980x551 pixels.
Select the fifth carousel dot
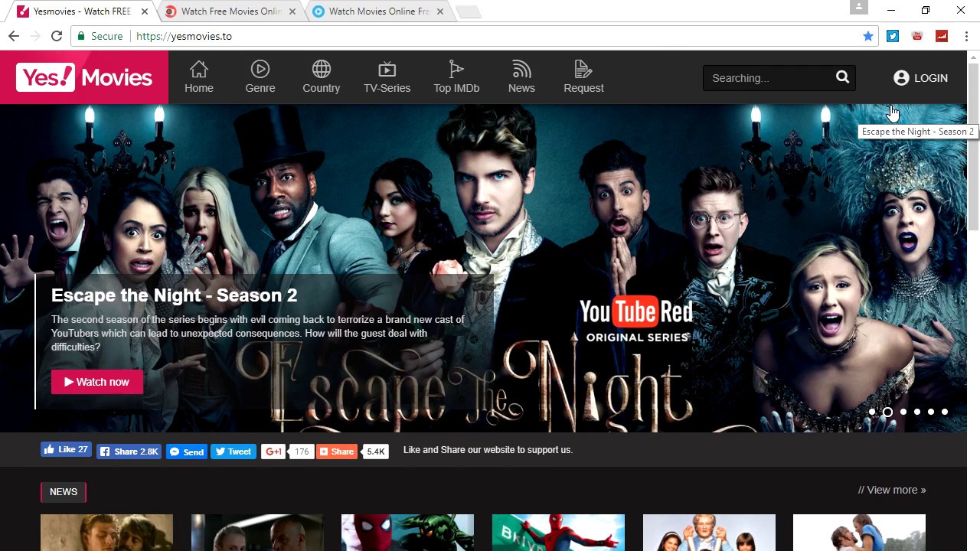coord(931,412)
